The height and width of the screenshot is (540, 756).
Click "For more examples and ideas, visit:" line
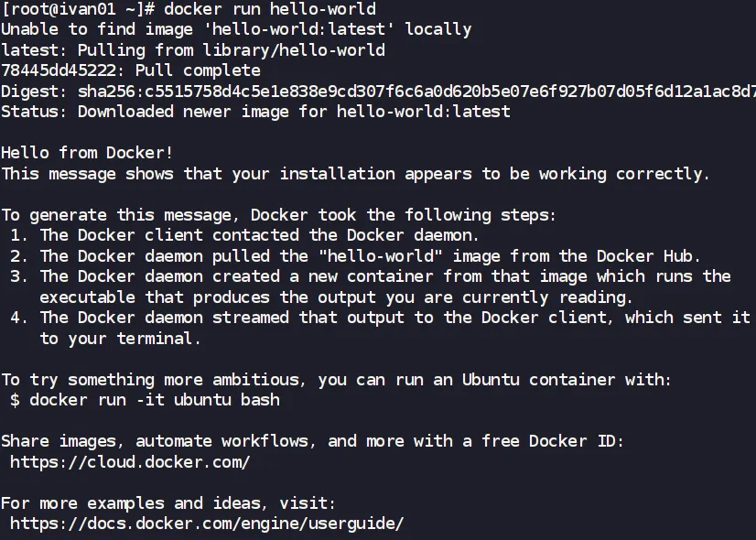pyautogui.click(x=168, y=503)
